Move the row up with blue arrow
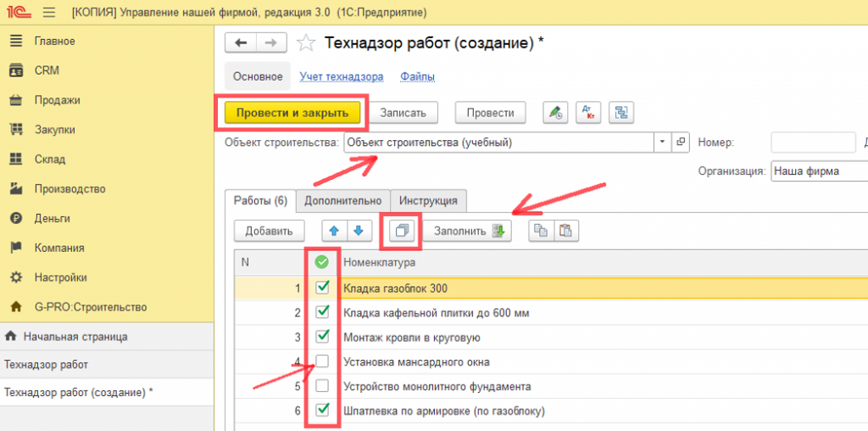The image size is (868, 431). (x=336, y=231)
